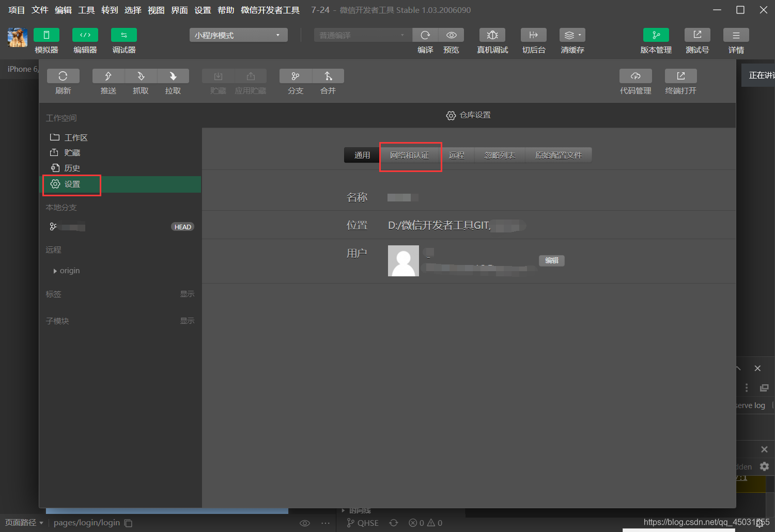Click the user avatar thumbnail

point(404,261)
